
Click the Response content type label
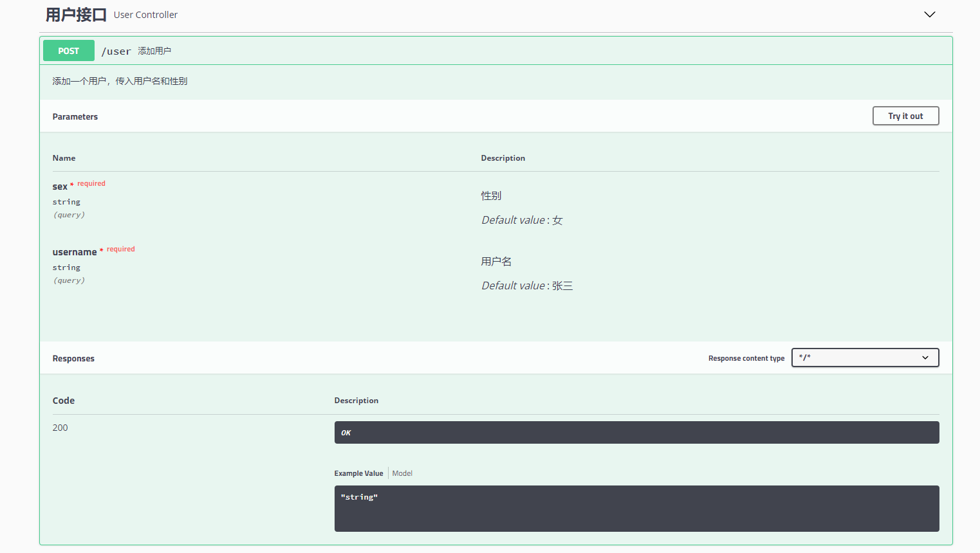[746, 358]
